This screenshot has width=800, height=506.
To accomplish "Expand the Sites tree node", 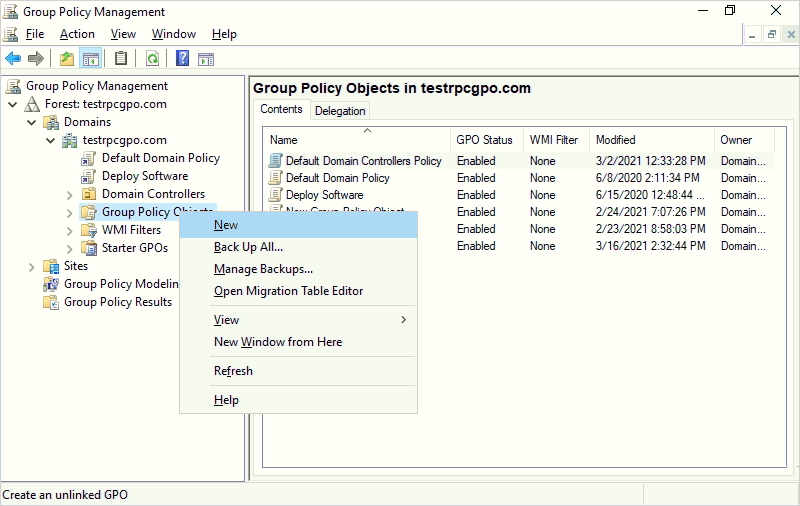I will point(32,267).
